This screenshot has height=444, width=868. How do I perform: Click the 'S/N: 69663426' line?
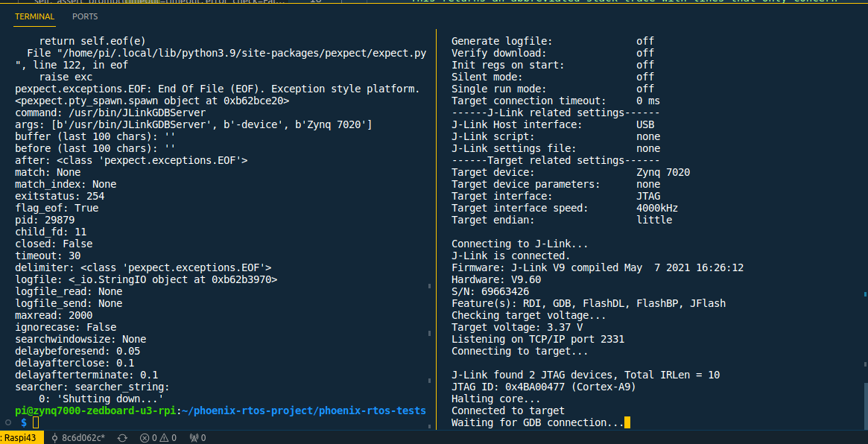point(490,291)
